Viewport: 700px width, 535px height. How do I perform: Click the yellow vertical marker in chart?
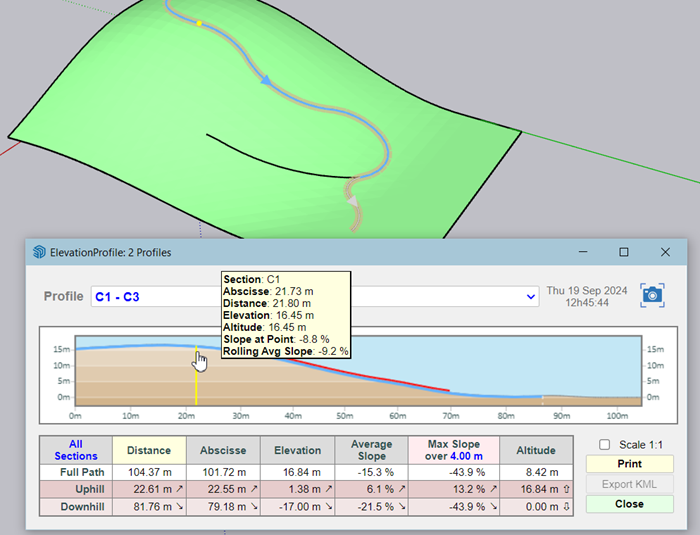pyautogui.click(x=196, y=385)
